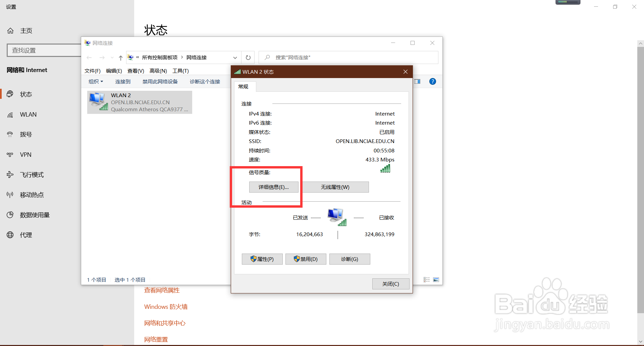Image resolution: width=644 pixels, height=346 pixels.
Task: Open the 飞行模式 airplane icon
Action: 10,175
